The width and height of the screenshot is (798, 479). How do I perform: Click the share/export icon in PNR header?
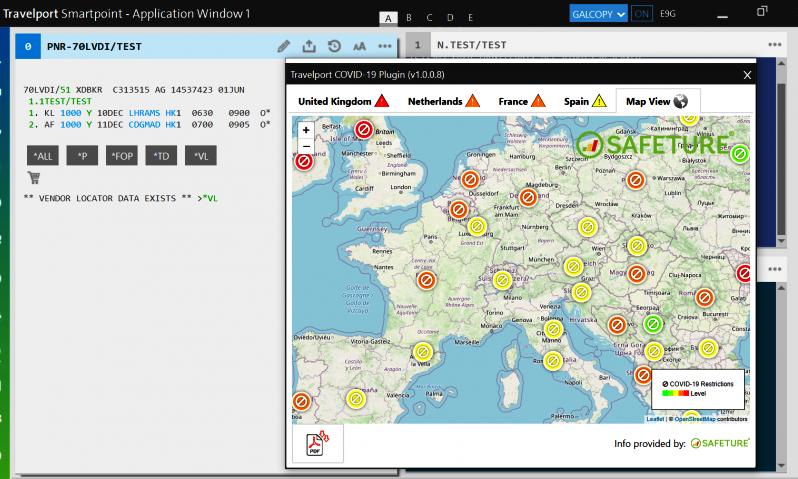pyautogui.click(x=309, y=46)
